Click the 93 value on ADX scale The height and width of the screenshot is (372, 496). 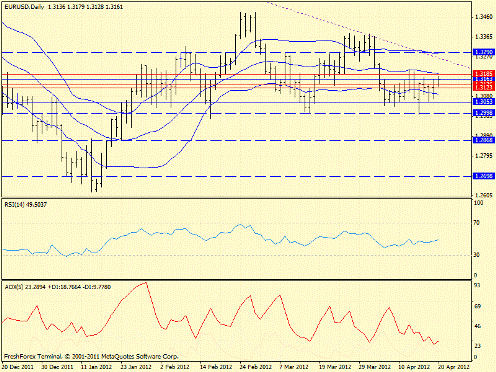[477, 286]
